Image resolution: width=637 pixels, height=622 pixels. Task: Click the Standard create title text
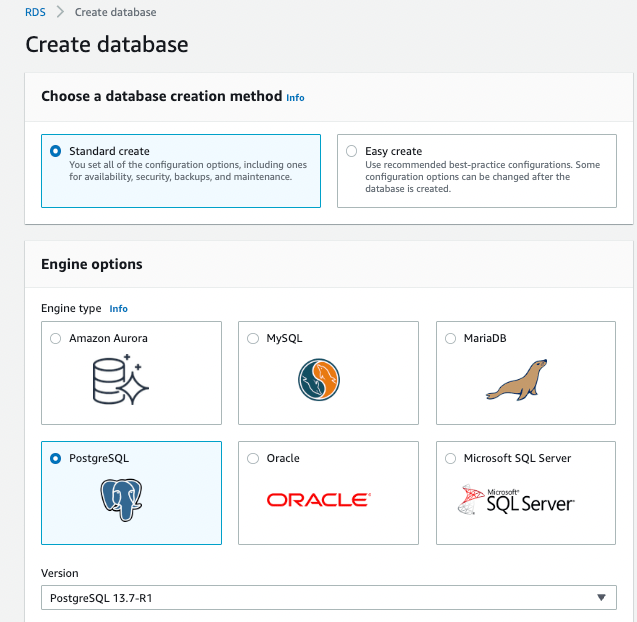tap(109, 151)
